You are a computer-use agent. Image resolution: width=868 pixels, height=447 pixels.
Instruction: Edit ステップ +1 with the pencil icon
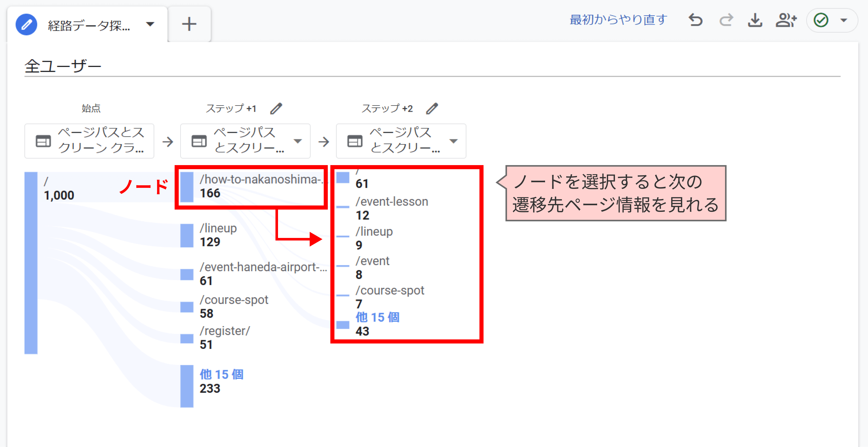coord(276,109)
